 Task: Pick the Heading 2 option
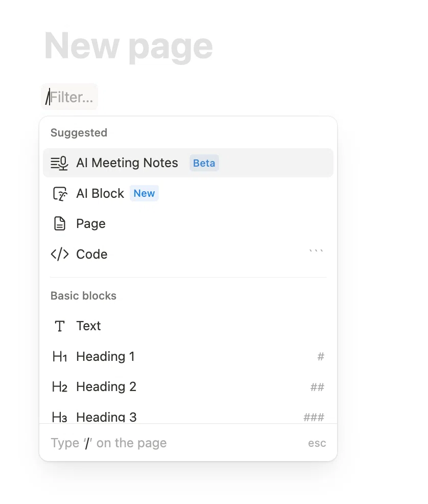point(188,386)
